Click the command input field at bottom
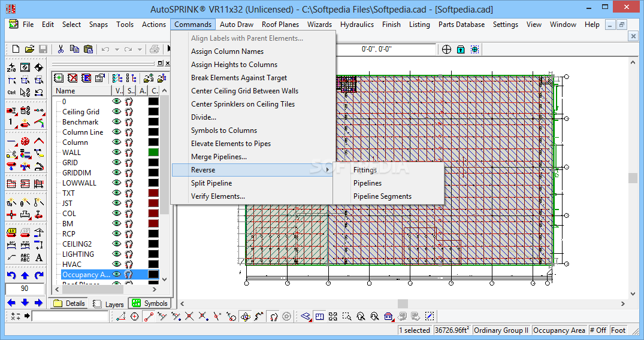 point(70,316)
